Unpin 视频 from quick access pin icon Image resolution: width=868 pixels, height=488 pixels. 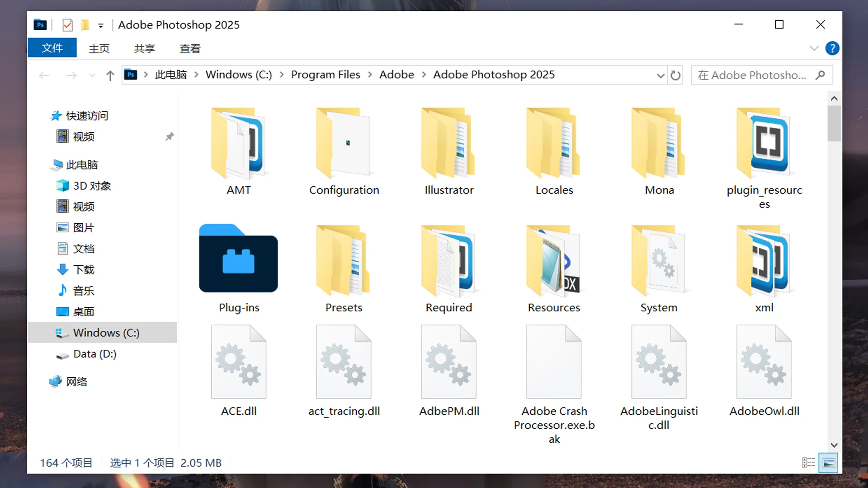coord(170,136)
